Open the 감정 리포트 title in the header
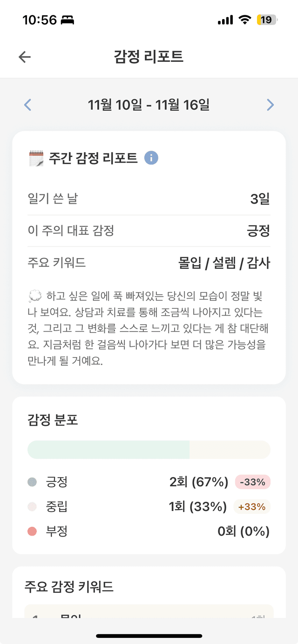Image resolution: width=298 pixels, height=644 pixels. [149, 57]
